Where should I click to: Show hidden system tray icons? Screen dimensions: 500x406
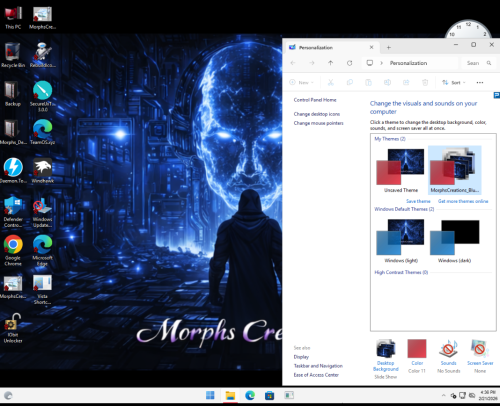[x=443, y=396]
